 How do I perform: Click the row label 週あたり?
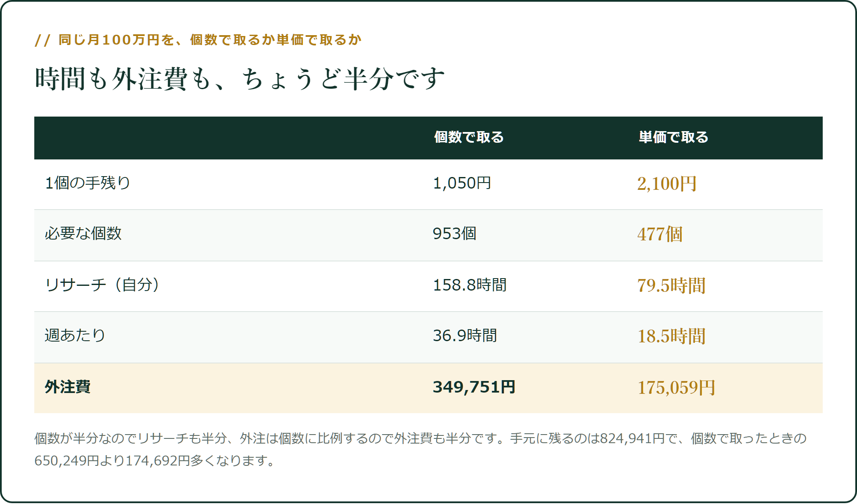click(75, 335)
